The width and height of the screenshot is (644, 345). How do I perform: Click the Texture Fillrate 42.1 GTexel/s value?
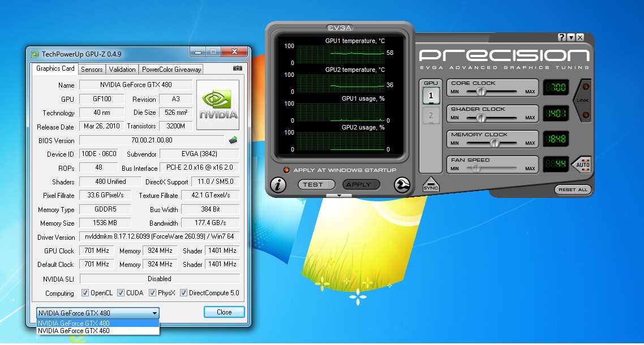coord(211,195)
